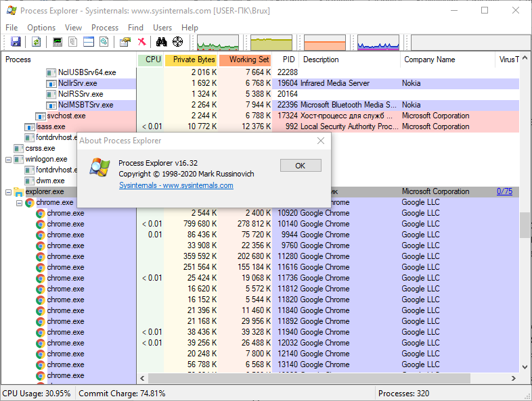Image resolution: width=532 pixels, height=401 pixels.
Task: Collapse the parent chrome.exe node
Action: click(19, 202)
